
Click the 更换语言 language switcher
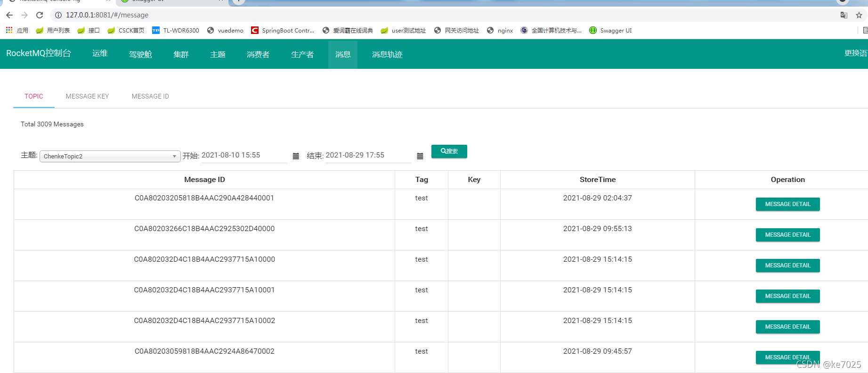pyautogui.click(x=856, y=53)
